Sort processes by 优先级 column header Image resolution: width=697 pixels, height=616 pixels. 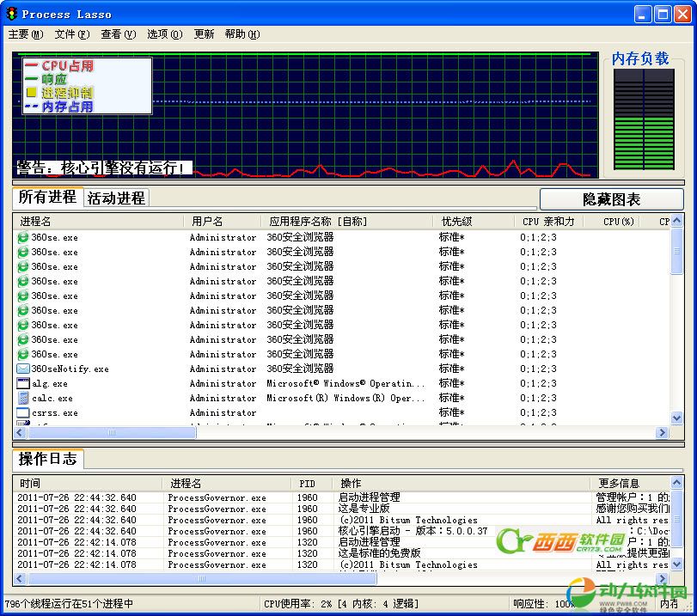[x=456, y=222]
